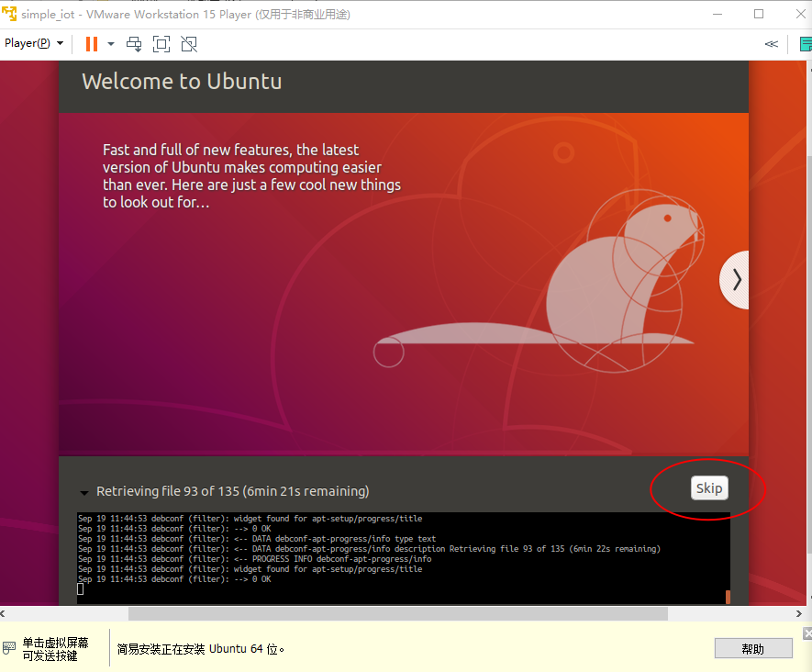Click the Send Ctrl+Alt+Del icon
Screen dimensions: 812x672
[134, 44]
